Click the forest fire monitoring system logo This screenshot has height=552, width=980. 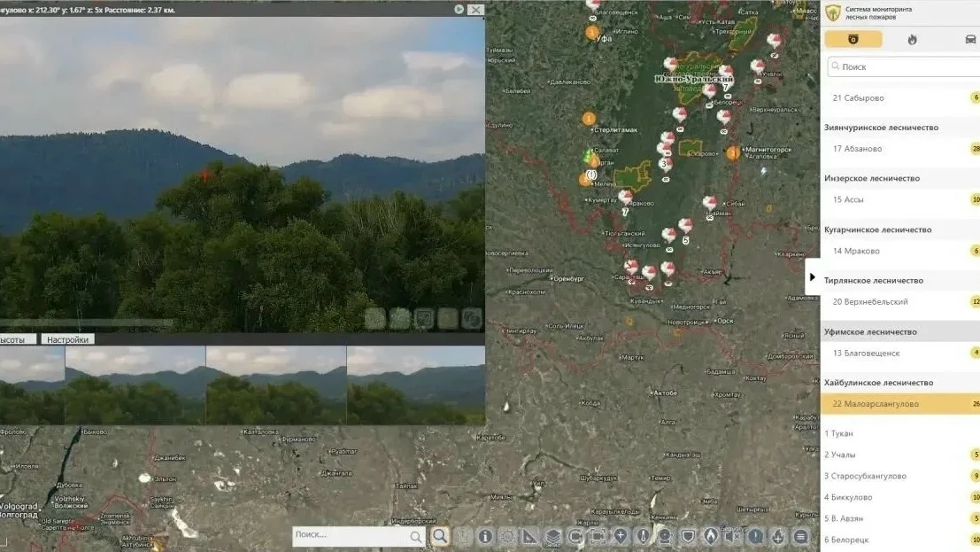pyautogui.click(x=833, y=12)
